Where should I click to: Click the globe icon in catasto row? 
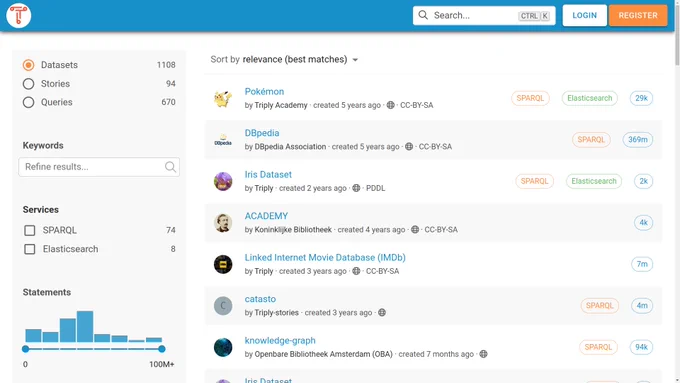point(382,313)
